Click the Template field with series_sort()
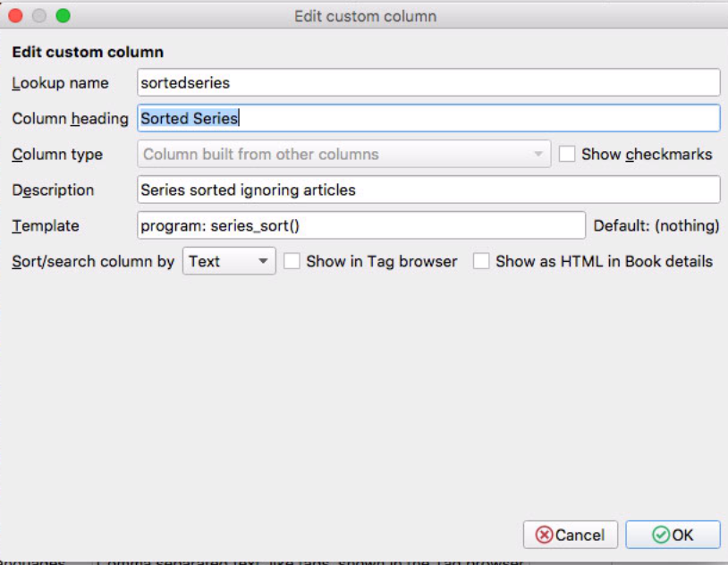Image resolution: width=728 pixels, height=565 pixels. point(361,225)
